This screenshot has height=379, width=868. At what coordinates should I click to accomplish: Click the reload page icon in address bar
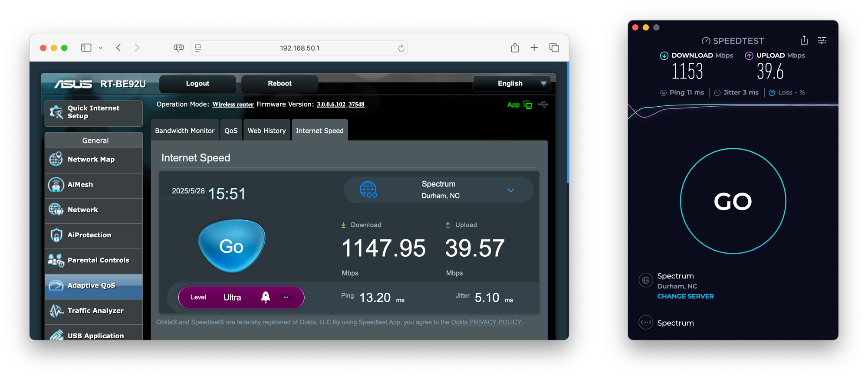point(401,48)
